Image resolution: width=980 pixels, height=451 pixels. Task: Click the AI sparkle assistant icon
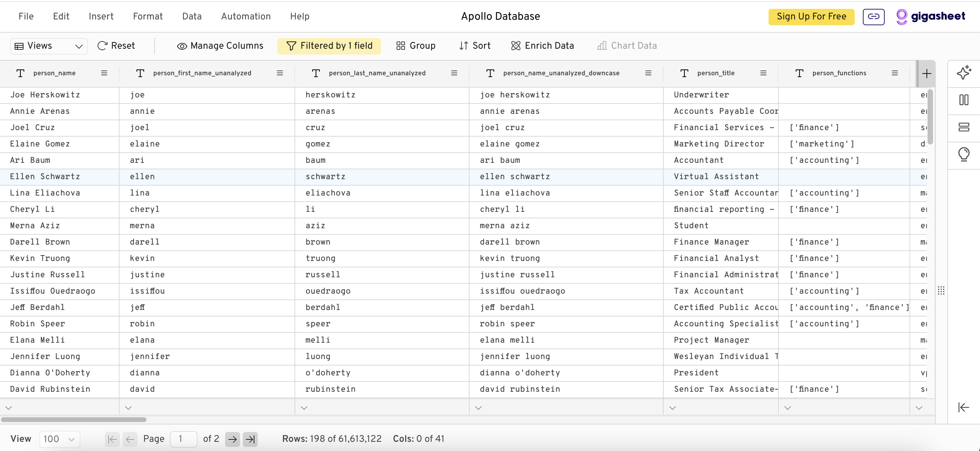pyautogui.click(x=964, y=73)
